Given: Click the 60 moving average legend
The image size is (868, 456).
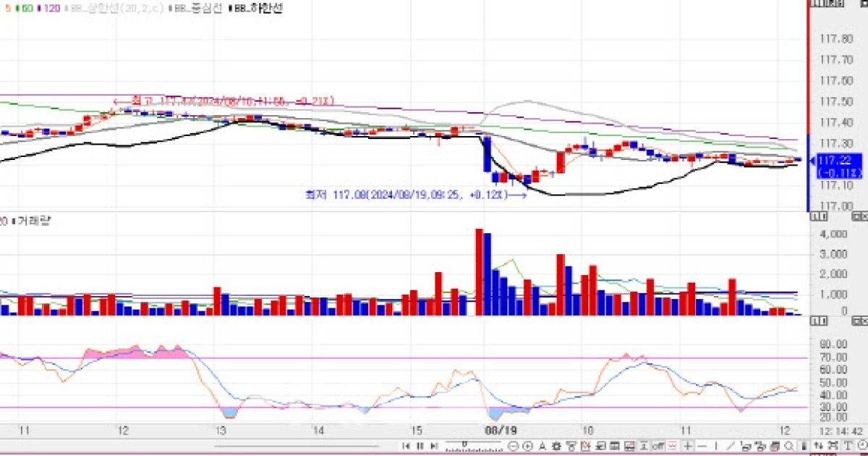Looking at the screenshot, I should point(29,7).
